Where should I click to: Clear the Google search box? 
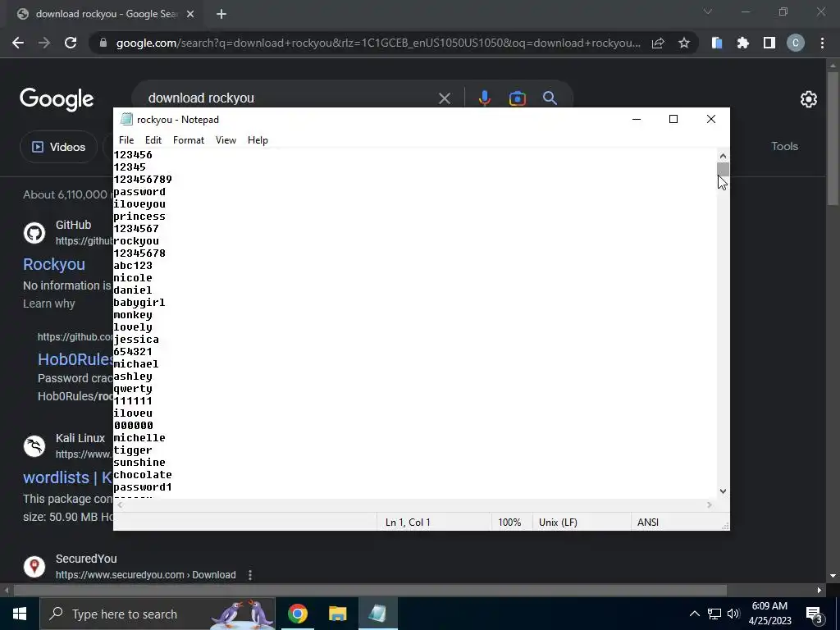coord(444,98)
